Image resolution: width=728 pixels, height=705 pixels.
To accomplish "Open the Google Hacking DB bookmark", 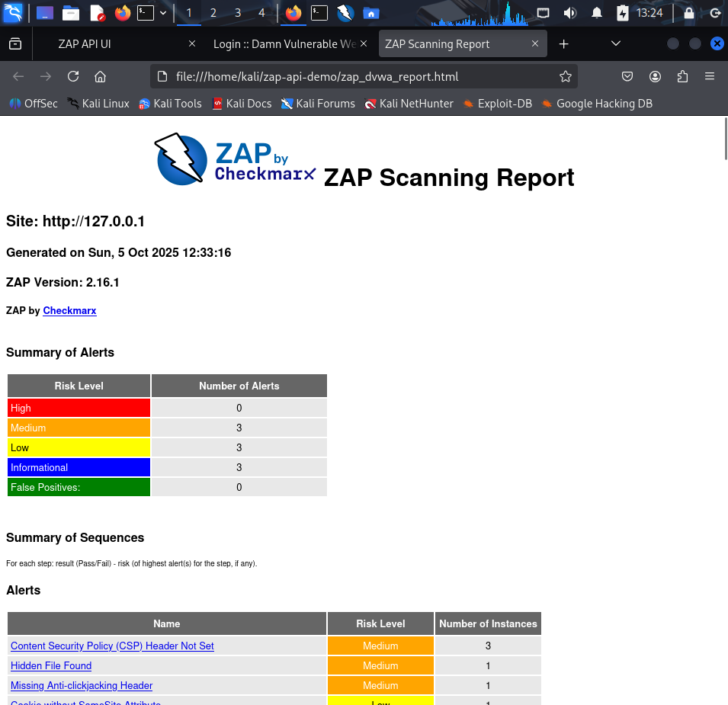I will [597, 104].
